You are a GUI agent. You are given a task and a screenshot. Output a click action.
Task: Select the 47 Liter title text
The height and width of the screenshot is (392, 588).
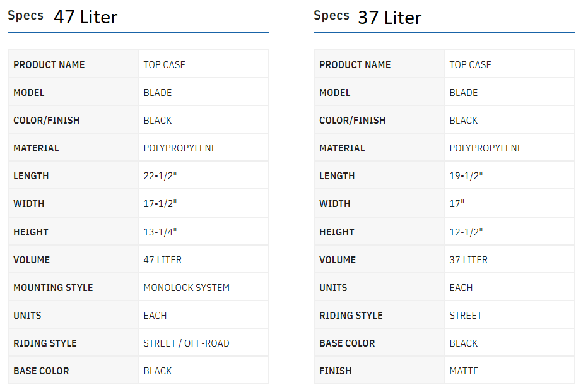pyautogui.click(x=85, y=18)
